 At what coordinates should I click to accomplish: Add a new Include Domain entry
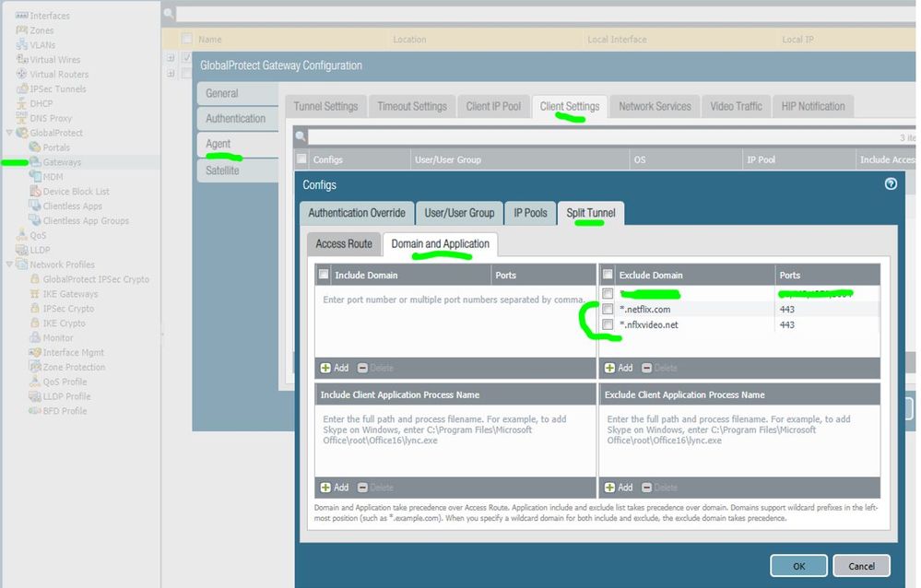(335, 368)
